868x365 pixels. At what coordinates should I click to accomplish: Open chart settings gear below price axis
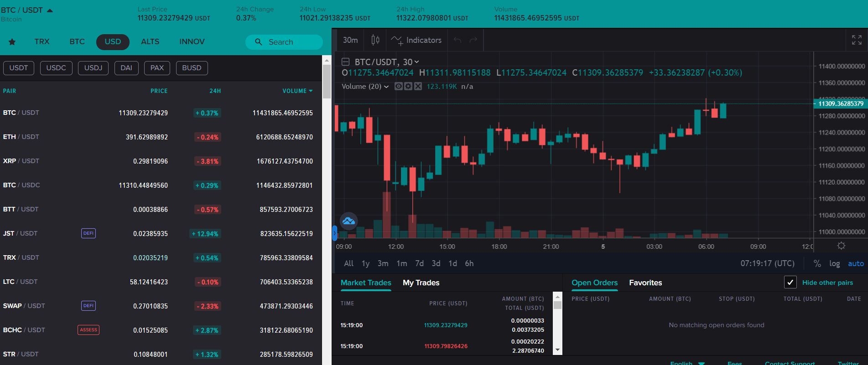[x=841, y=246]
